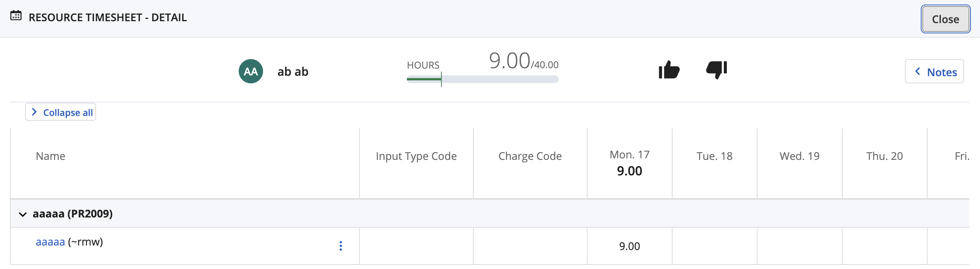980x269 pixels.
Task: Close the timesheet detail dialog
Action: point(945,19)
